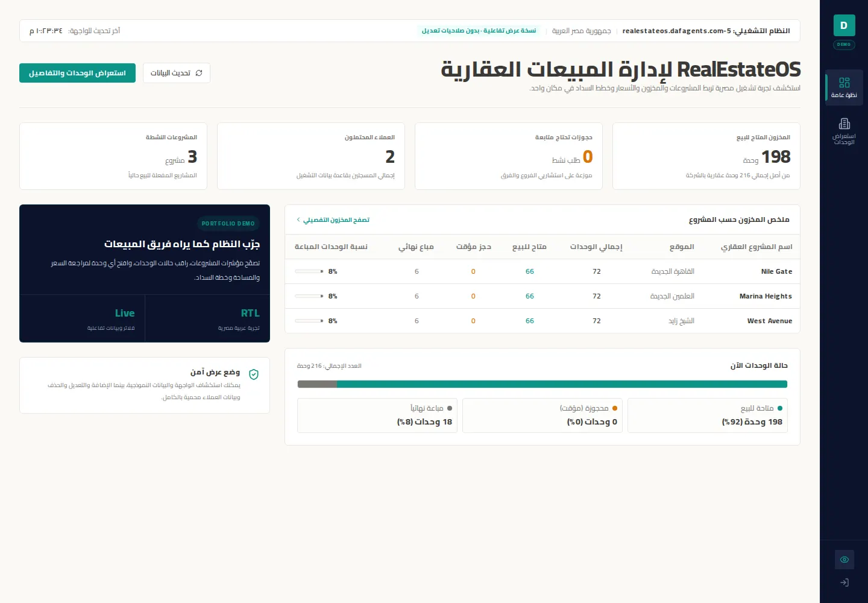
Task: Click the مباع نهائي column header
Action: (416, 247)
